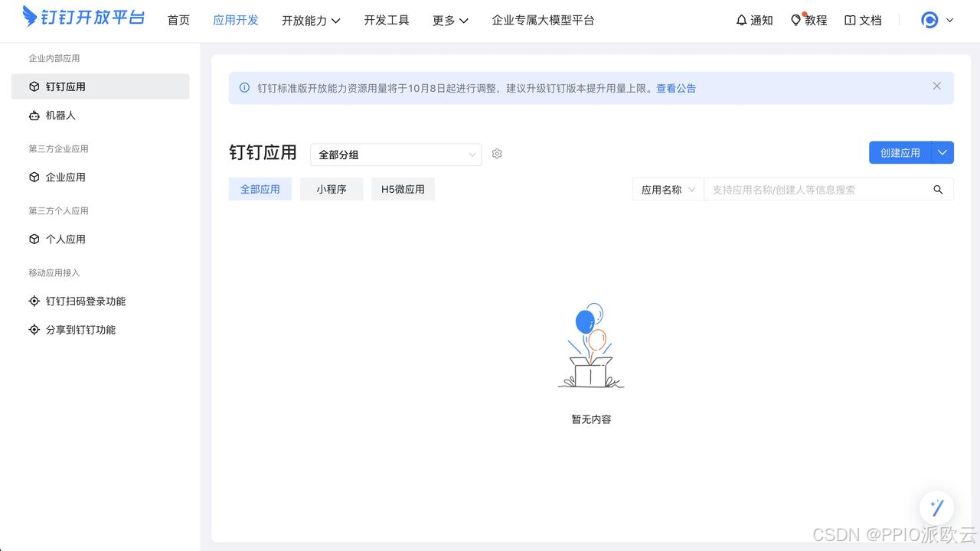Screen dimensions: 980x551
Task: Open the 查看公告 link
Action: tap(676, 88)
